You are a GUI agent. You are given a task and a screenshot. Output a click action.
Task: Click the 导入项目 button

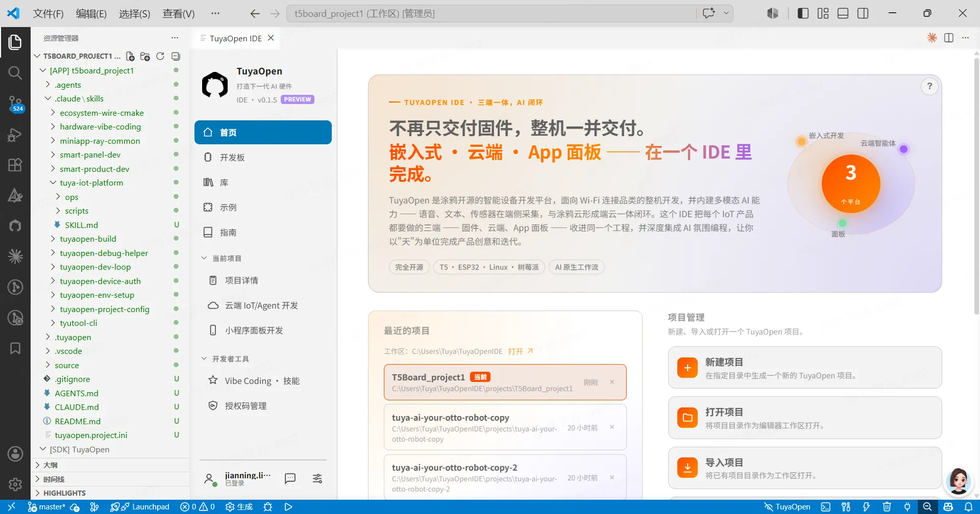point(805,468)
